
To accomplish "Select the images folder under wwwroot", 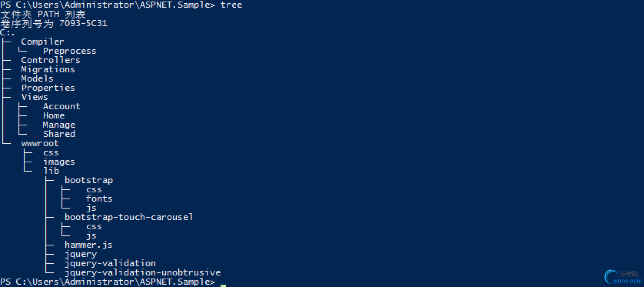I will pyautogui.click(x=59, y=162).
